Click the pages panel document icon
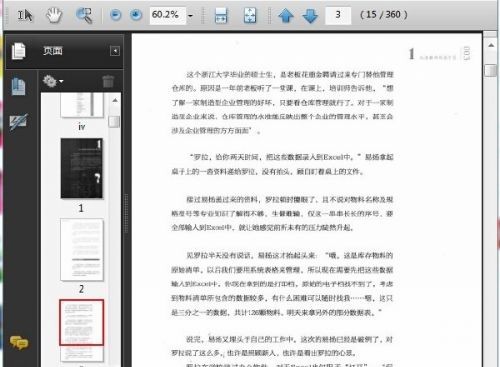500x367 pixels. click(18, 51)
